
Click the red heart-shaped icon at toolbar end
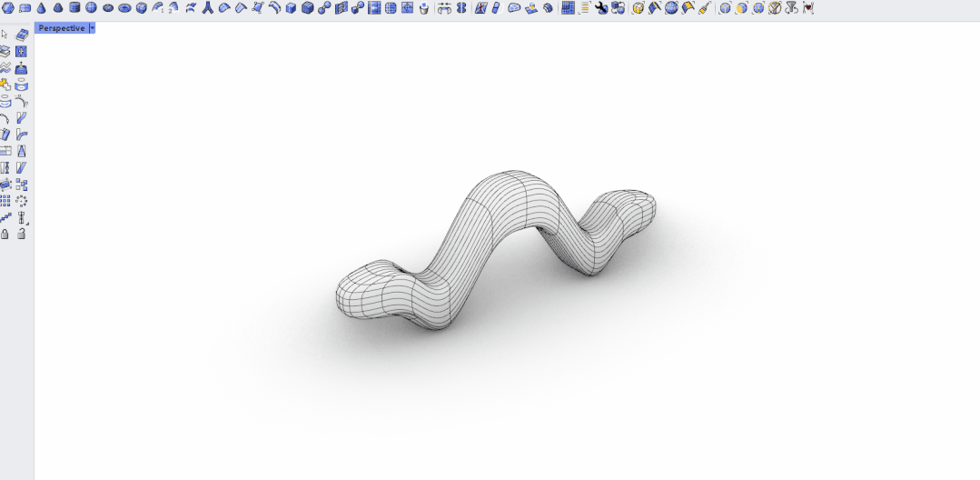808,8
